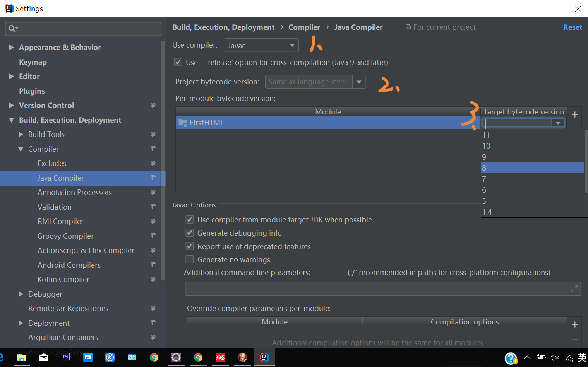
Task: Add a per-module compilation options override with plus
Action: tap(575, 324)
